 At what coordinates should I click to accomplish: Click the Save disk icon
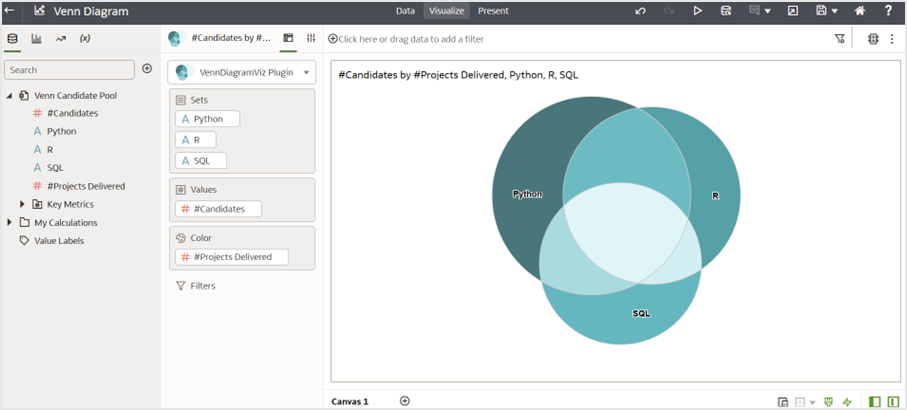point(821,11)
